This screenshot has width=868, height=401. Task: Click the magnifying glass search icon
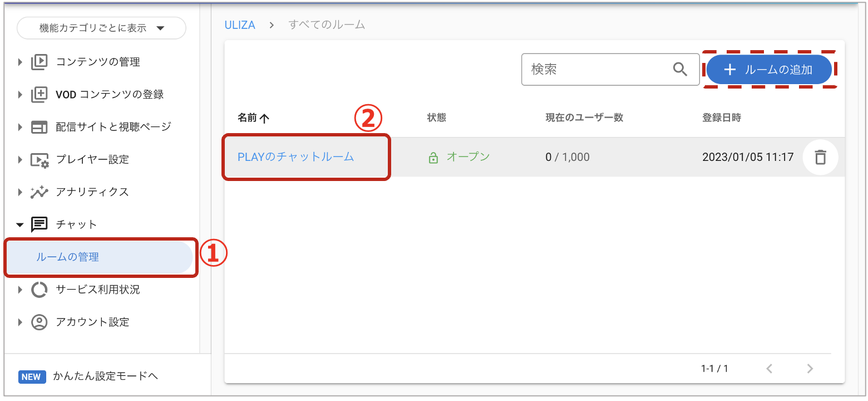(680, 69)
